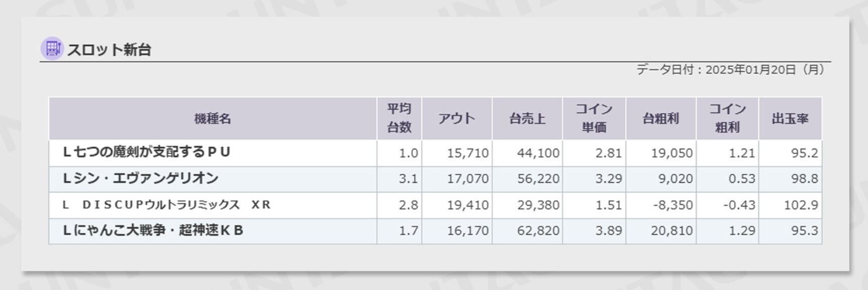Screen dimensions: 868x290
Task: Click the 15,710 out value cell
Action: pos(467,153)
